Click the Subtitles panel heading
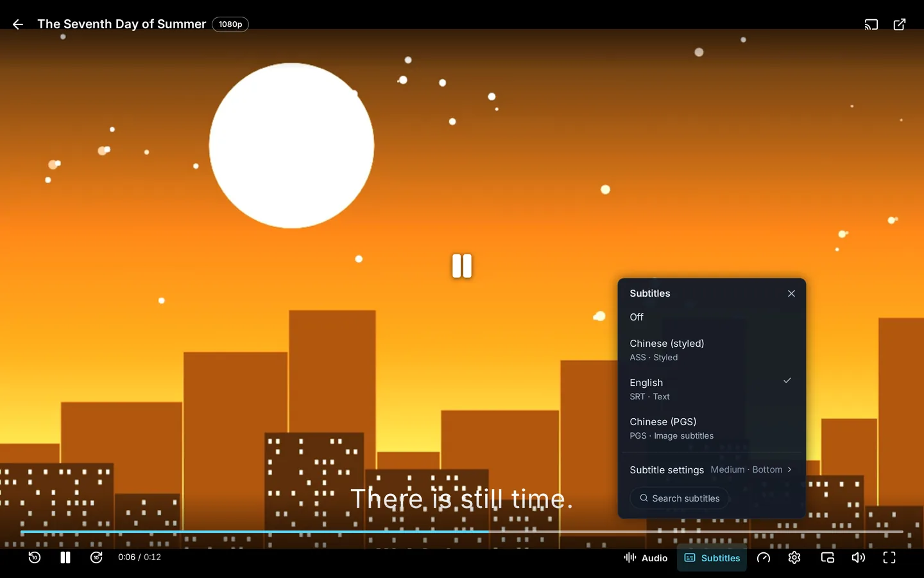The width and height of the screenshot is (924, 578). pyautogui.click(x=650, y=293)
